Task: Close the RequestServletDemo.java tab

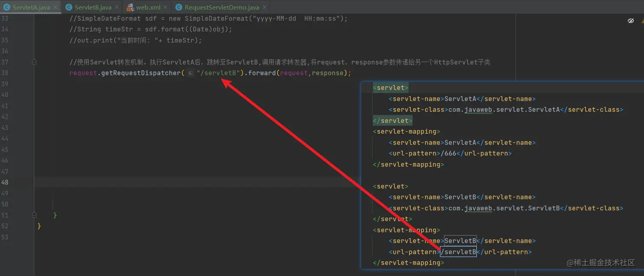Action: [264, 7]
